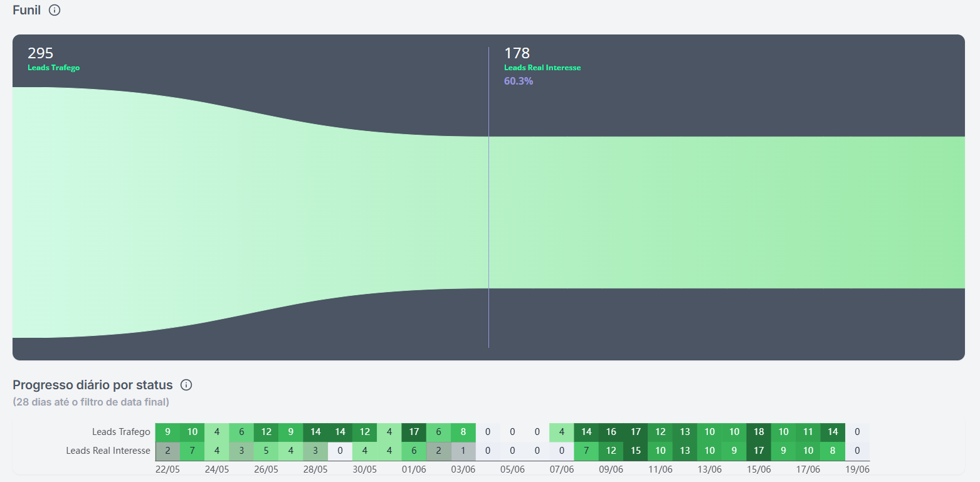Viewport: 980px width, 482px height.
Task: Select the Leads Trafego heatmap row label
Action: click(121, 432)
